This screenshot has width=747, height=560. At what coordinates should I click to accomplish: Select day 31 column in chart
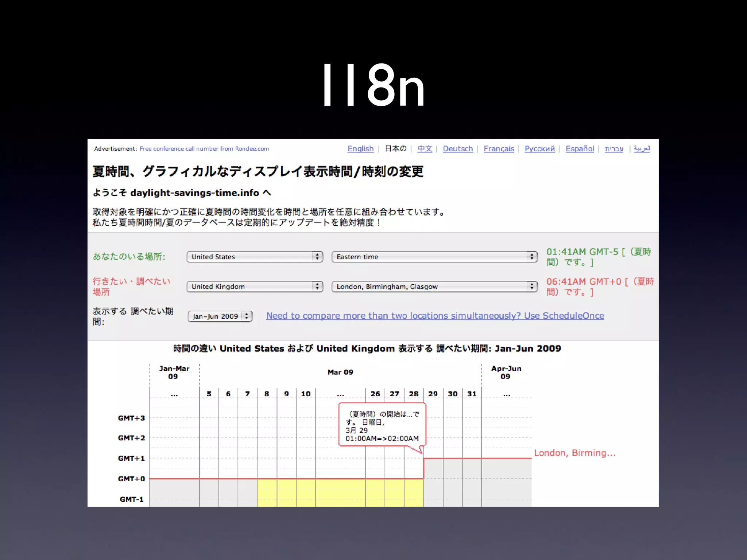click(x=472, y=394)
